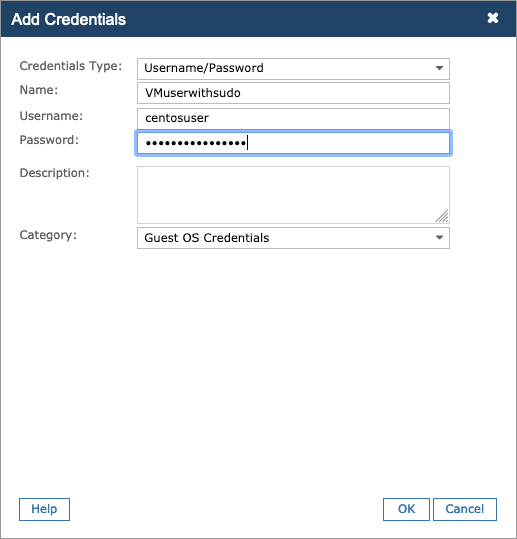Focus the Password input field
Image resolution: width=517 pixels, height=539 pixels.
coord(293,143)
